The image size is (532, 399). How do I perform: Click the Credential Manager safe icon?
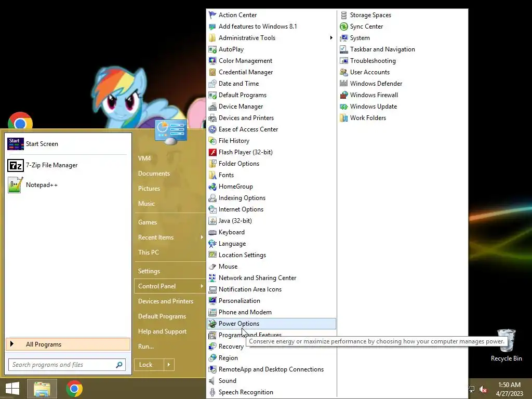[212, 72]
